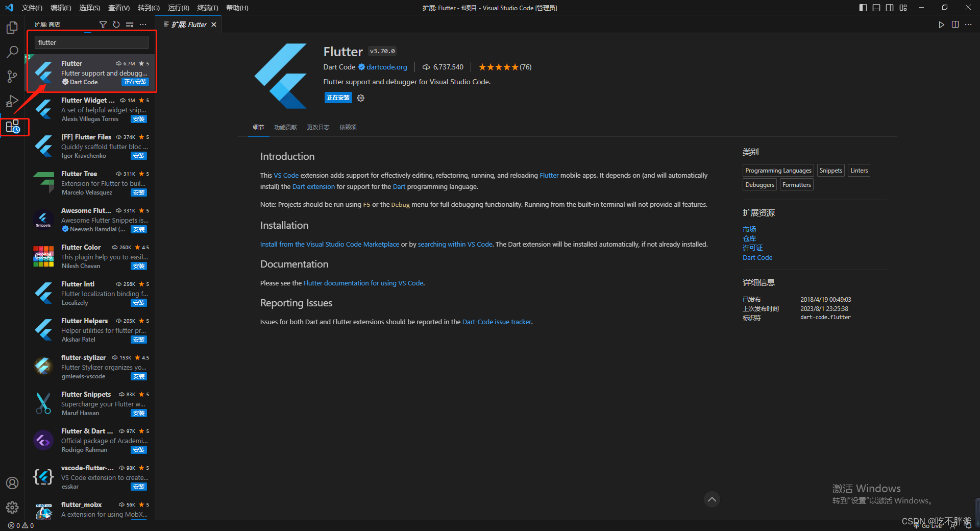Select vscode-flutter extension in results

click(90, 477)
